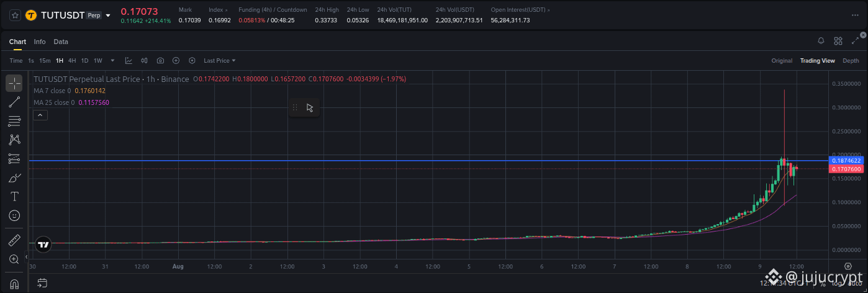
Task: Click TUTUSDT Perpetual Last Price chart title
Action: pos(111,79)
